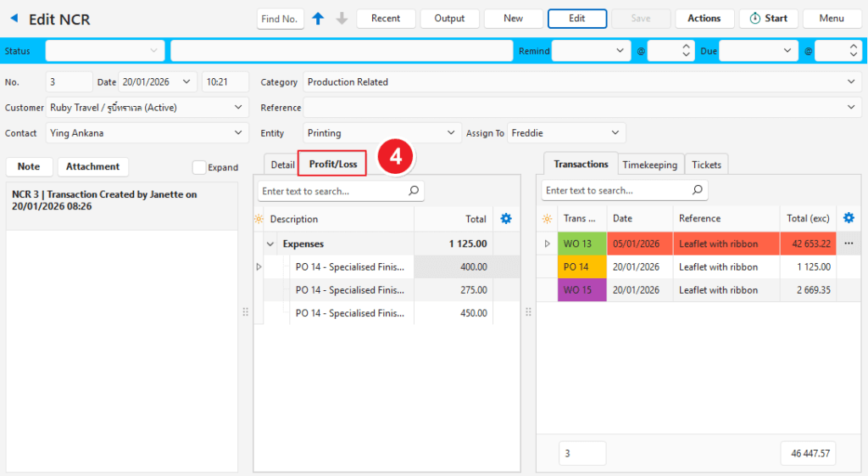Click the back arrow beside Edit NCR
Screen dimensions: 868x476
coord(14,19)
